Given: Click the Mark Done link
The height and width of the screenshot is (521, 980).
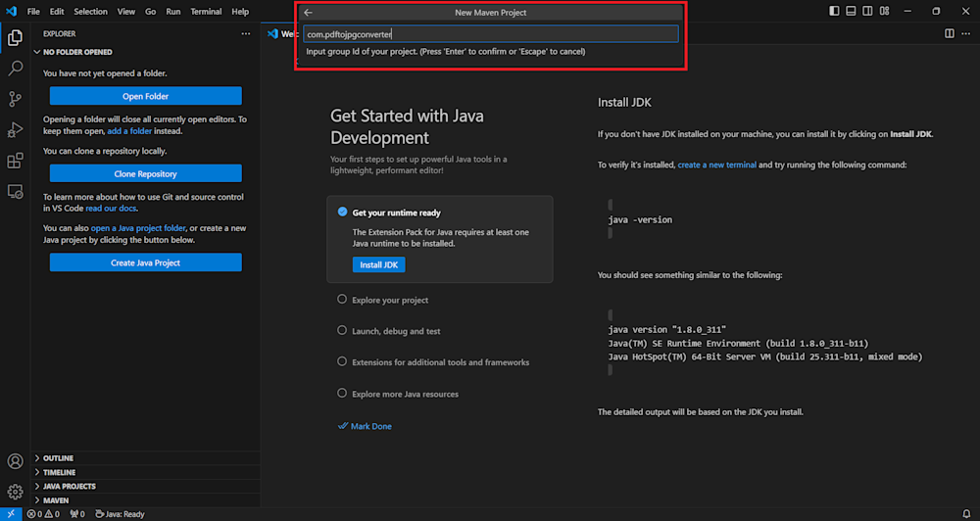Looking at the screenshot, I should [x=365, y=426].
